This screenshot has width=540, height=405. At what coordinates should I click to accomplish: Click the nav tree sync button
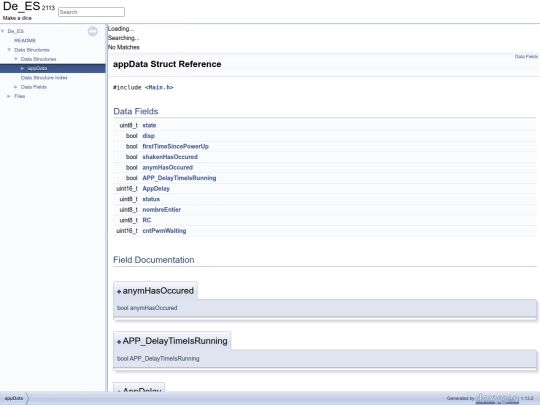tap(93, 31)
